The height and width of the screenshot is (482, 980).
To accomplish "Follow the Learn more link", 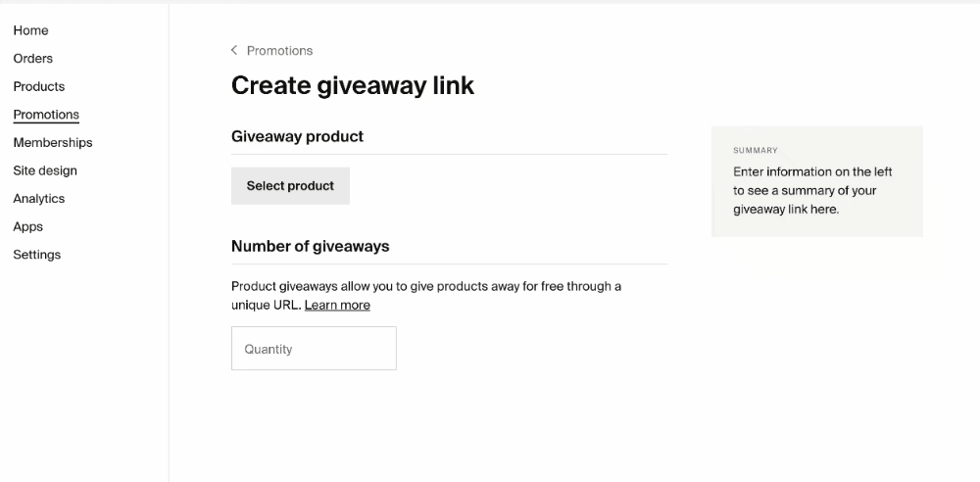I will [x=337, y=305].
